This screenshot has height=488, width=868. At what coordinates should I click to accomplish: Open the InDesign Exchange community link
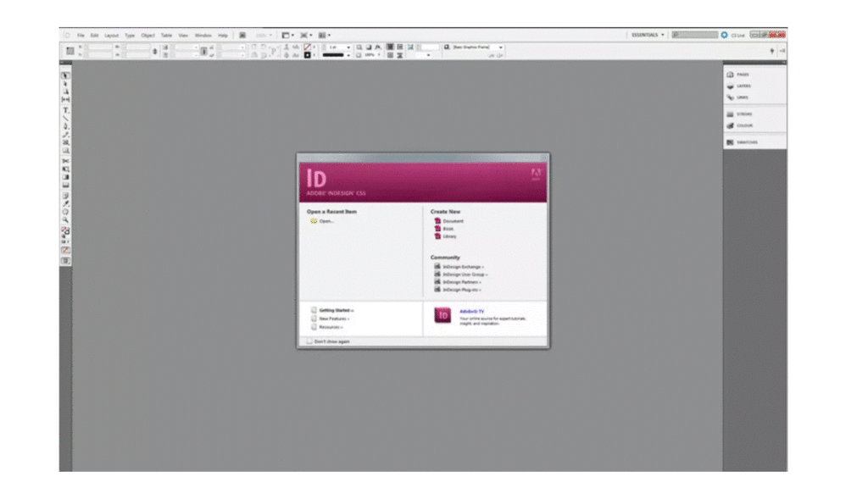[x=463, y=267]
